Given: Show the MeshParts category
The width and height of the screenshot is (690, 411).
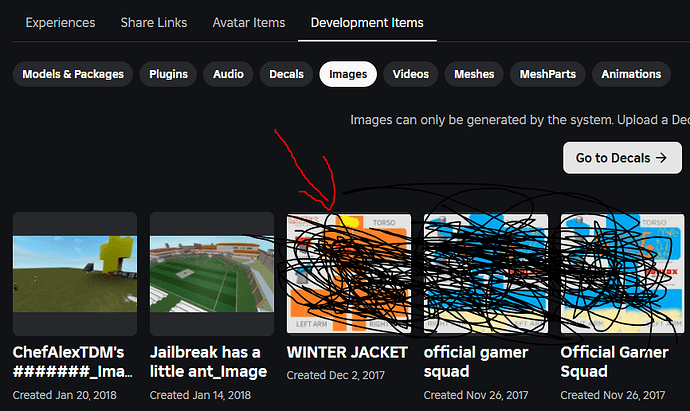Looking at the screenshot, I should click(548, 74).
